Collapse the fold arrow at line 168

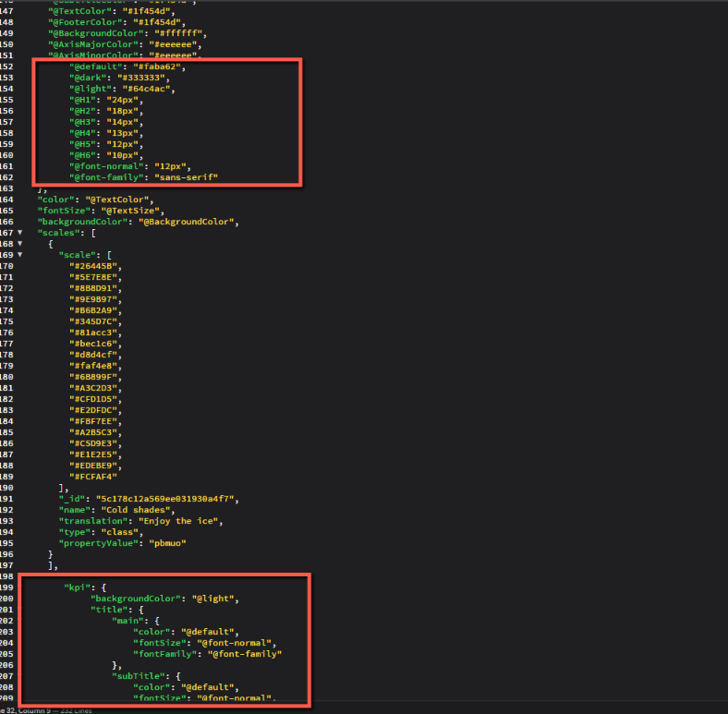click(19, 244)
